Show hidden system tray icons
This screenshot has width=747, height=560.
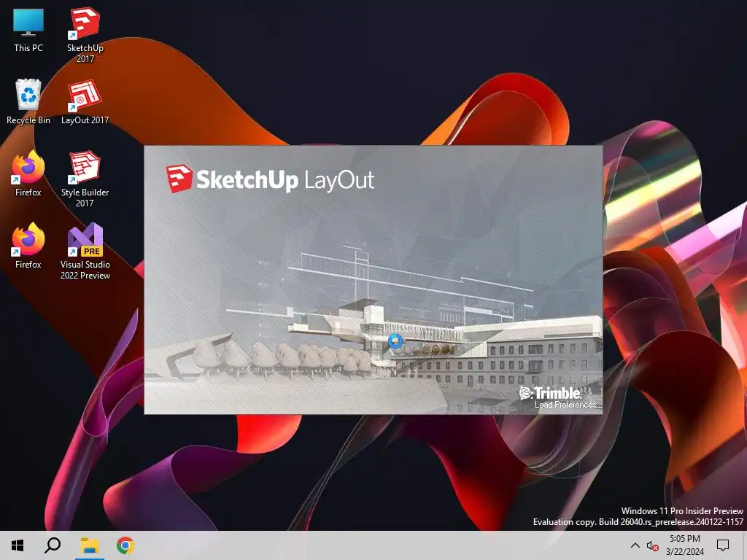(635, 545)
